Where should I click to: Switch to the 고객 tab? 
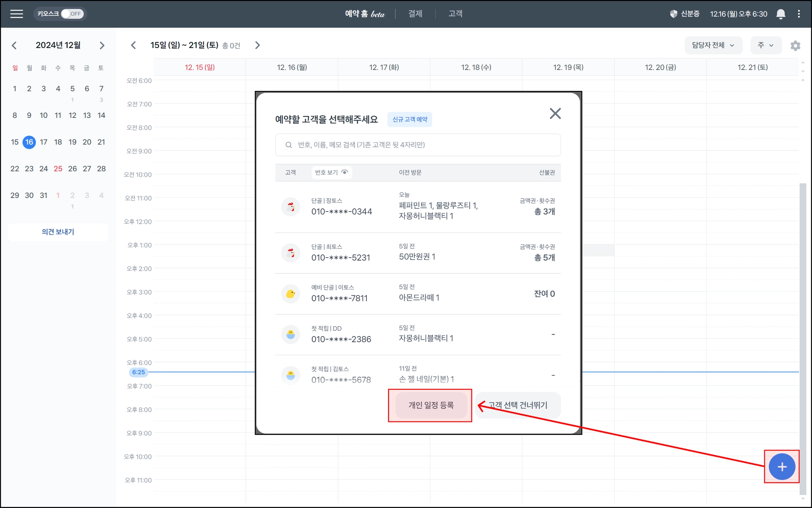pyautogui.click(x=455, y=14)
